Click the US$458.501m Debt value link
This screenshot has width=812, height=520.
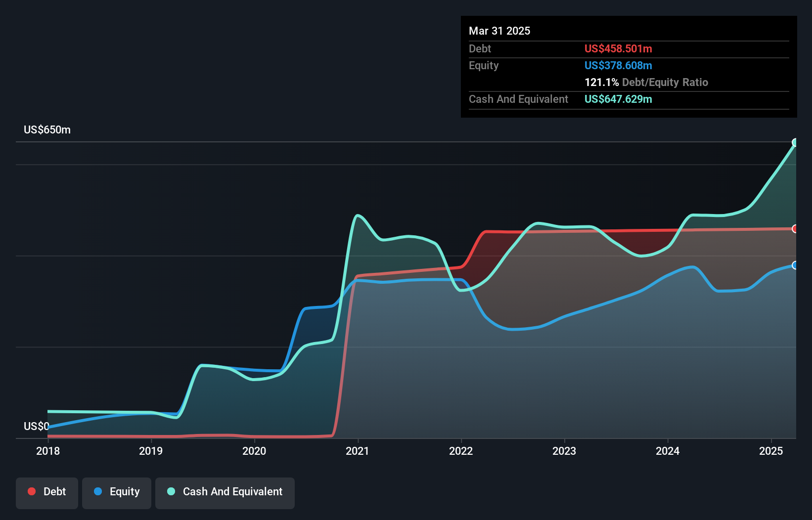pyautogui.click(x=618, y=48)
